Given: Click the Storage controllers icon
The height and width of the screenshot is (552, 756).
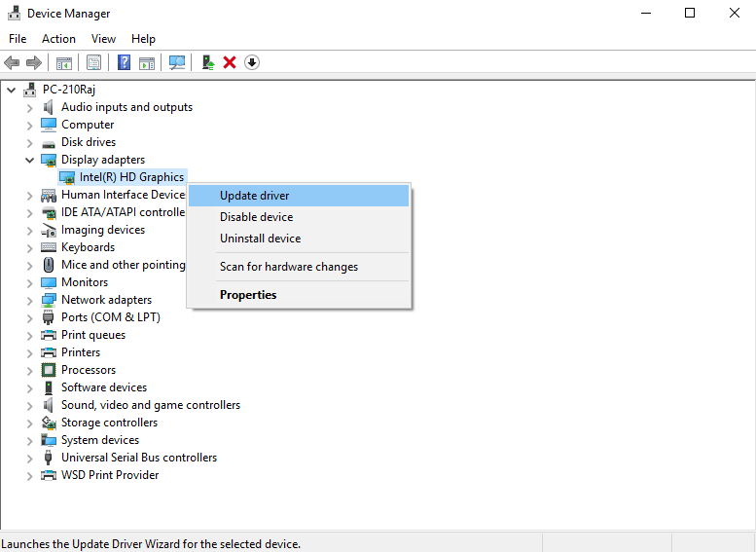Looking at the screenshot, I should [x=49, y=423].
